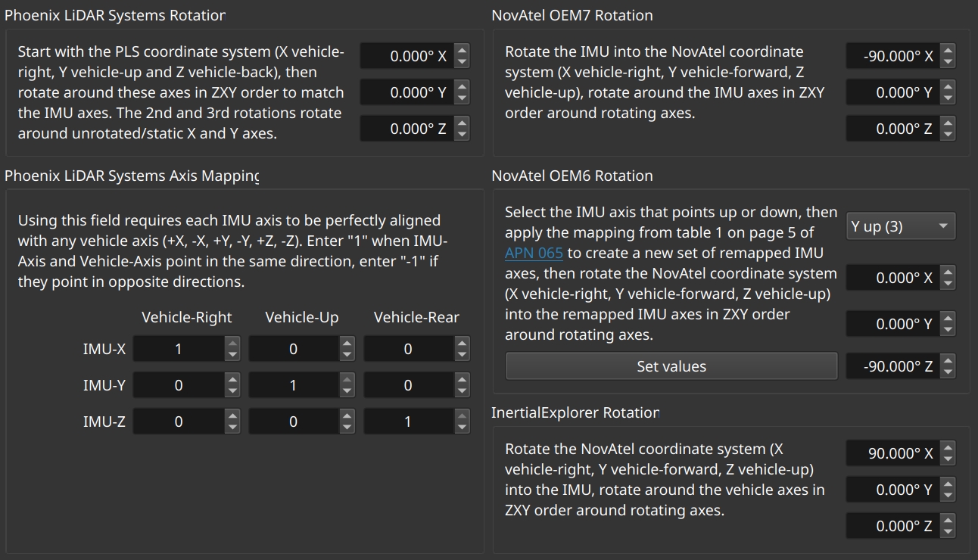The height and width of the screenshot is (560, 978).
Task: Increase NovAtel OEM6 Rotation Z value
Action: [948, 360]
